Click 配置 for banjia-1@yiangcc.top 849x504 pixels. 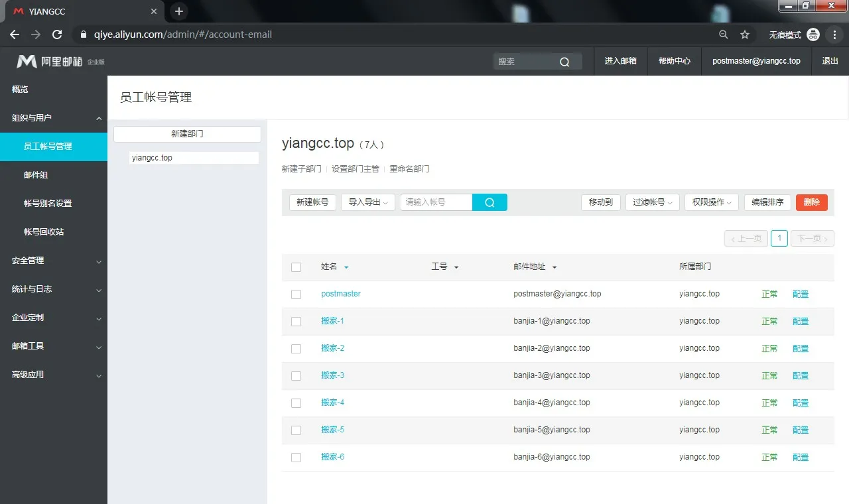[801, 322]
